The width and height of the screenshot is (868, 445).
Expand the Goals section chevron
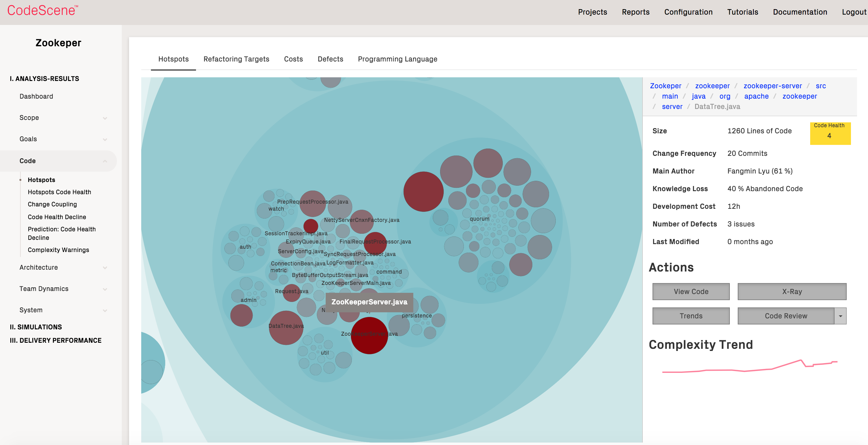(105, 139)
